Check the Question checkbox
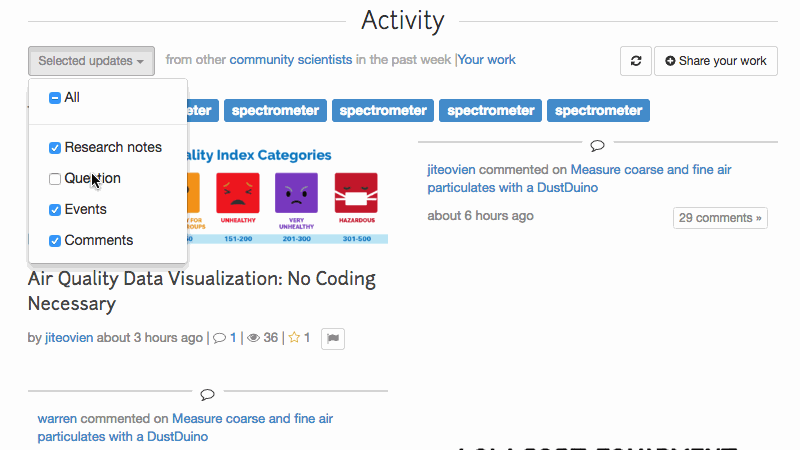 (55, 179)
